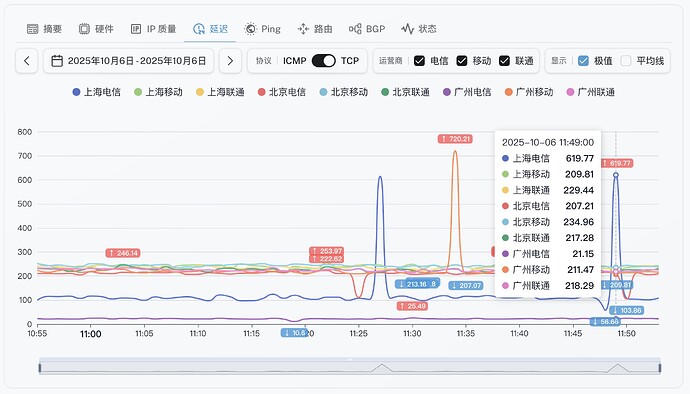Screen dimensions: 690x394
Task: Toggle 上海联通 series in the legend
Action: [x=220, y=92]
